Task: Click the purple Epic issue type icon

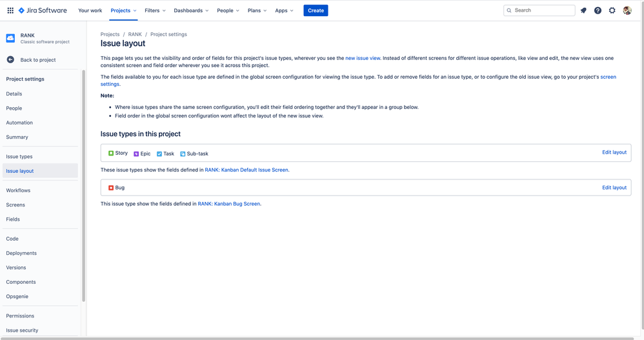Action: 136,154
